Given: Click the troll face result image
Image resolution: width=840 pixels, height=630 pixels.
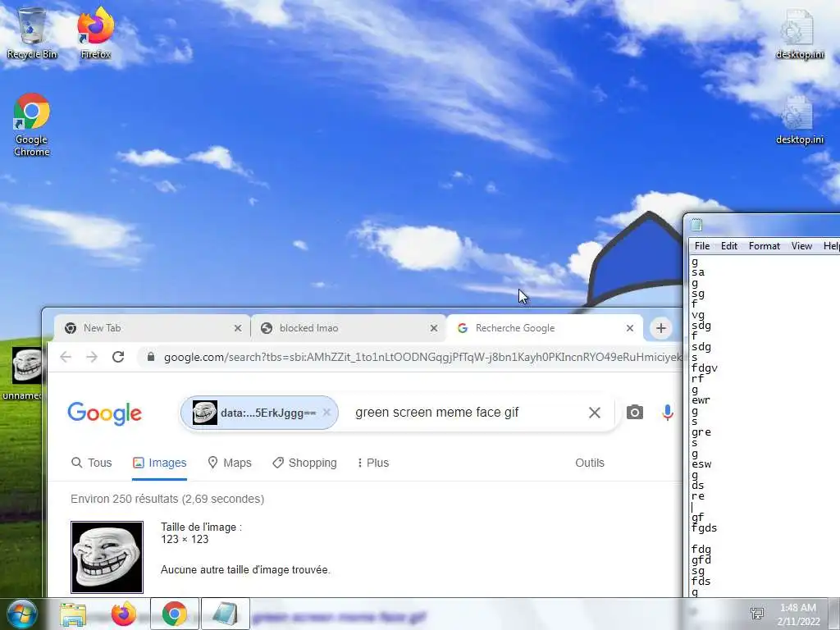Looking at the screenshot, I should 107,557.
